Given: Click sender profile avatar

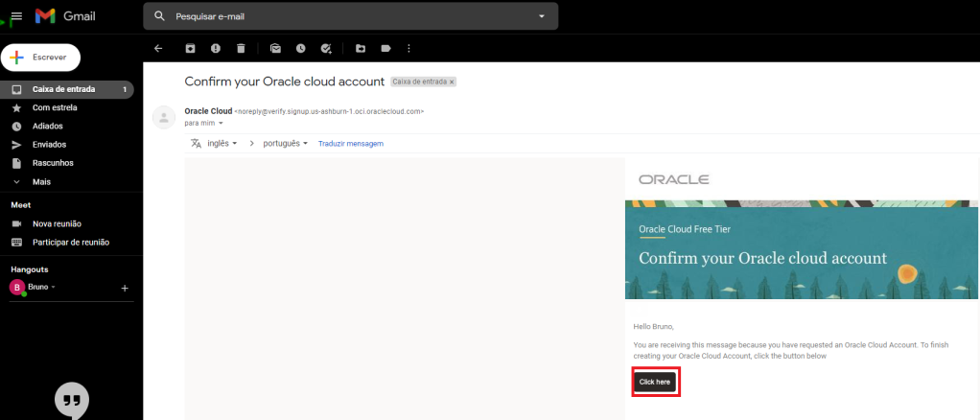Looking at the screenshot, I should coord(164,118).
